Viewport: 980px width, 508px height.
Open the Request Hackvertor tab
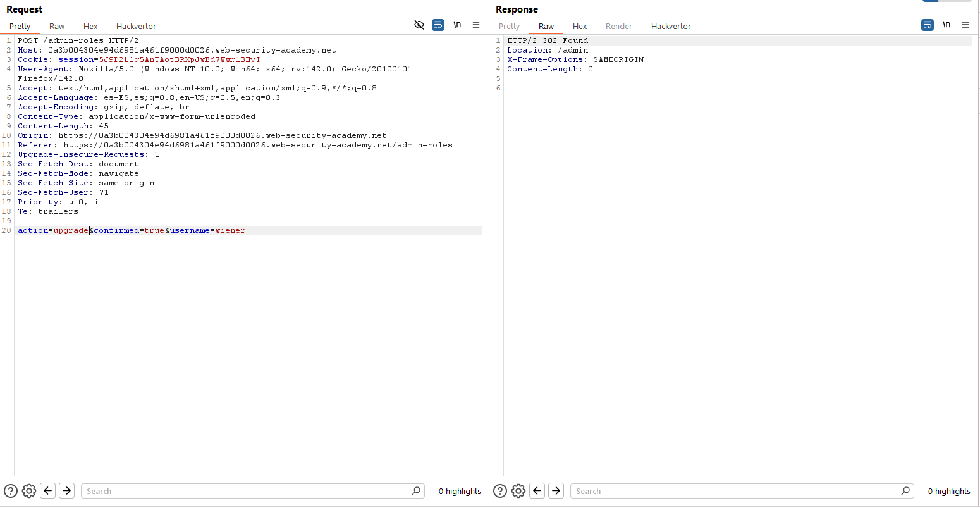[x=136, y=26]
